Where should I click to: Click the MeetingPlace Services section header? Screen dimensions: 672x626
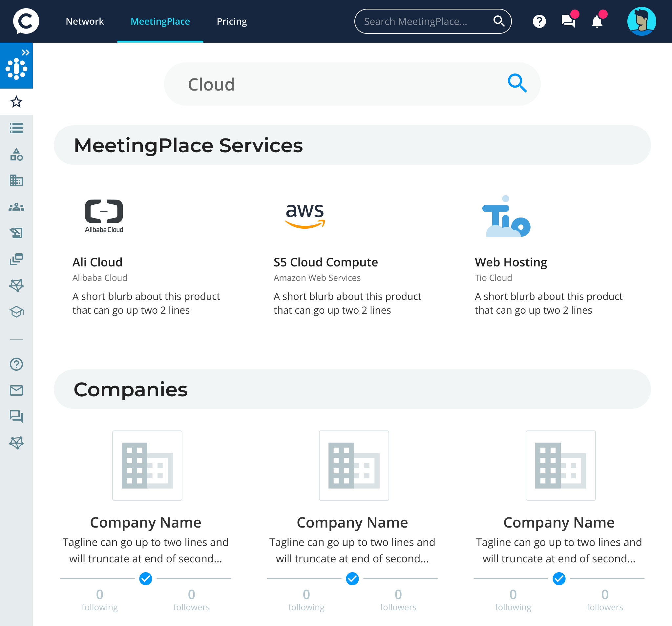pos(352,145)
